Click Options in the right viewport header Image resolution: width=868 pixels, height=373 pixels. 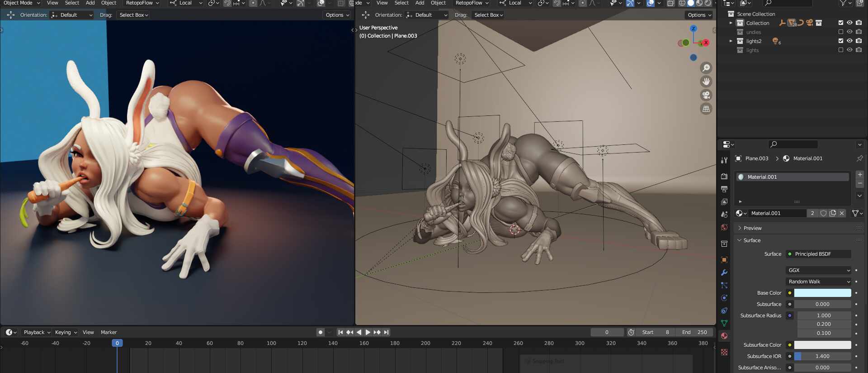pyautogui.click(x=699, y=15)
